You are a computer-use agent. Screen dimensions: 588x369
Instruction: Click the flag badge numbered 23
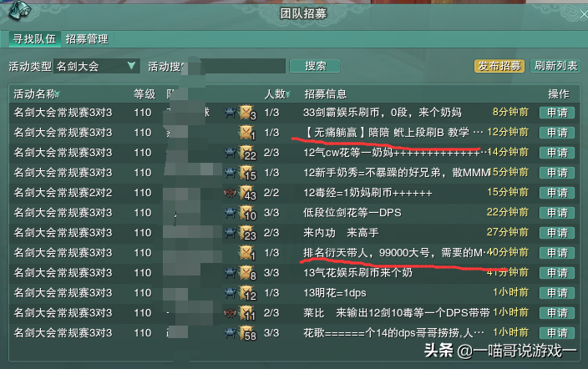click(x=247, y=233)
